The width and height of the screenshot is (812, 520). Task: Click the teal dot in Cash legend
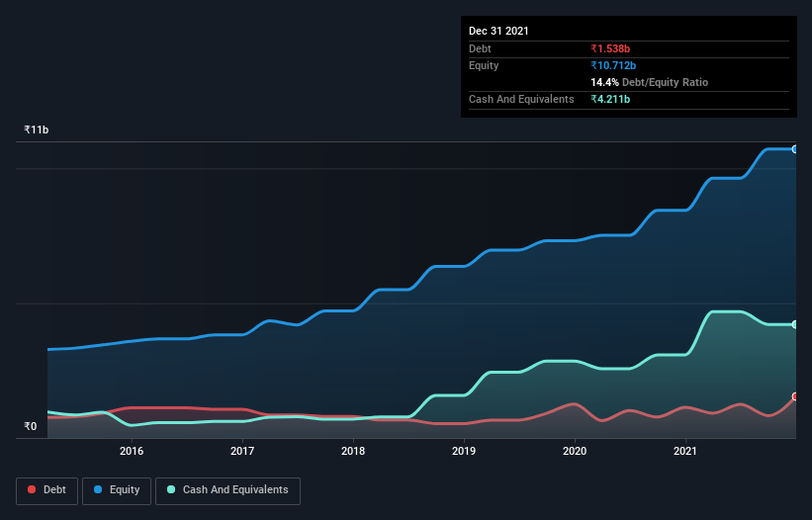pos(171,489)
